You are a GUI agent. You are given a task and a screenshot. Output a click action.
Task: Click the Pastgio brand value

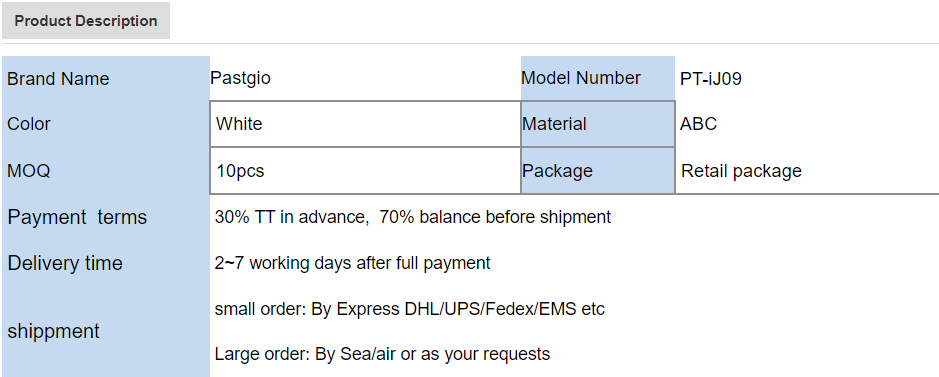point(241,78)
